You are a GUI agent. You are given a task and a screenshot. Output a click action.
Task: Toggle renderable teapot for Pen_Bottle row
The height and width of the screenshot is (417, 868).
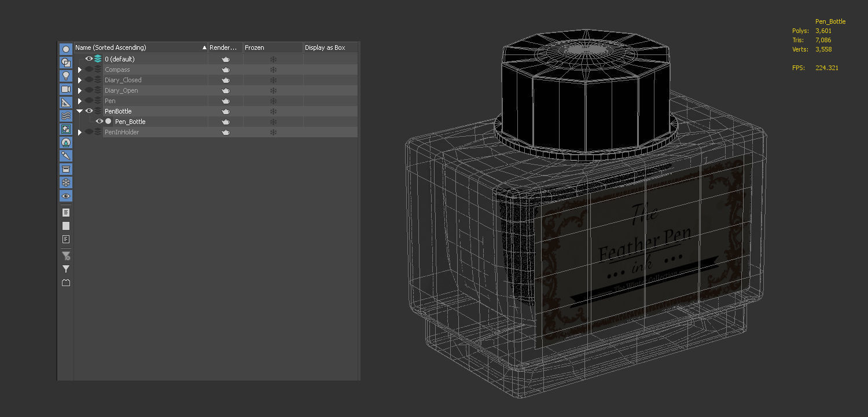(x=226, y=122)
